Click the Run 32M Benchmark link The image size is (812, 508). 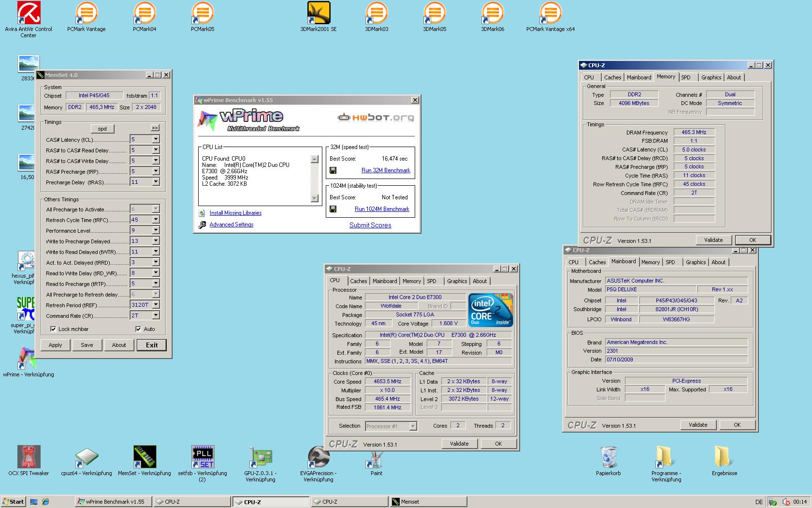point(385,170)
